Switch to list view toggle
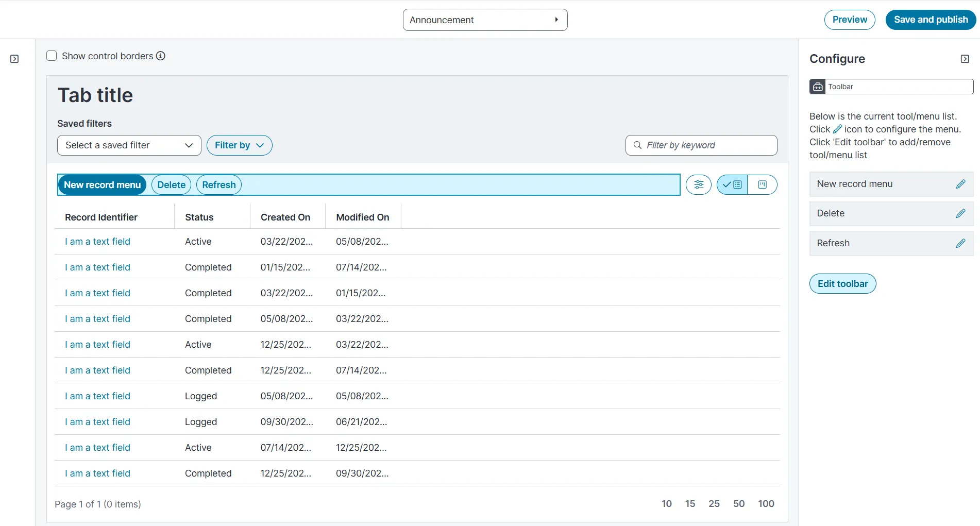 732,184
